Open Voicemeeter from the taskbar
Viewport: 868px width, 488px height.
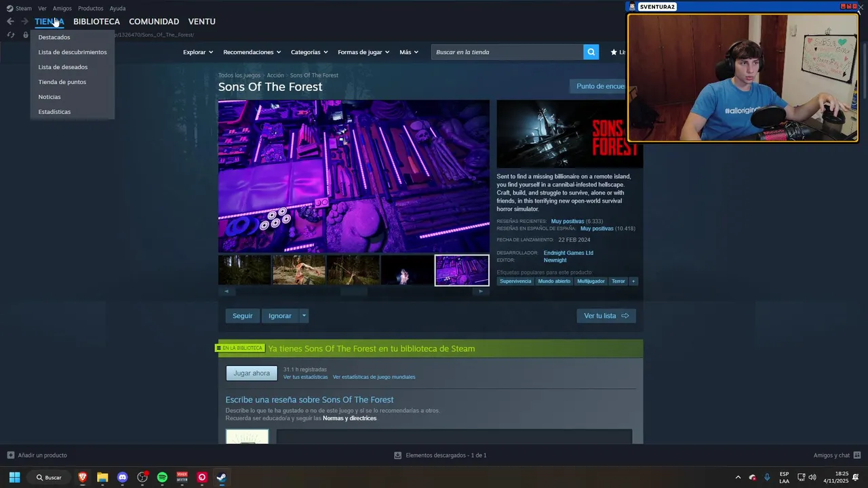click(x=182, y=477)
